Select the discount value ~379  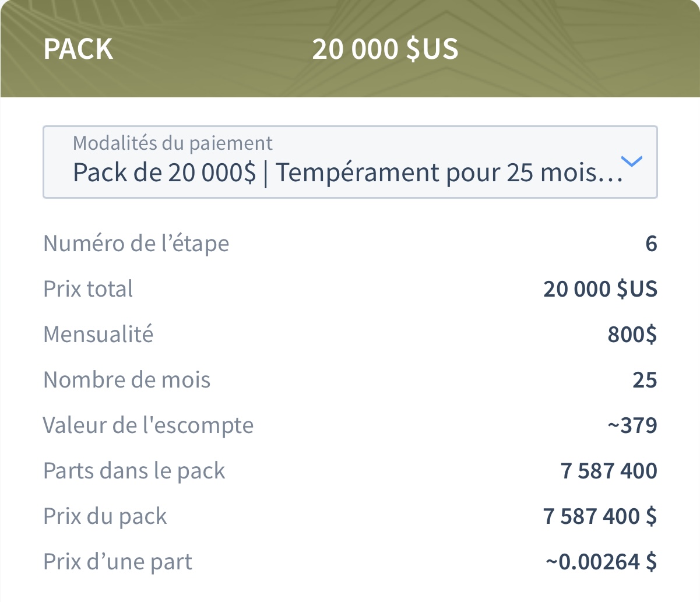[x=632, y=425]
